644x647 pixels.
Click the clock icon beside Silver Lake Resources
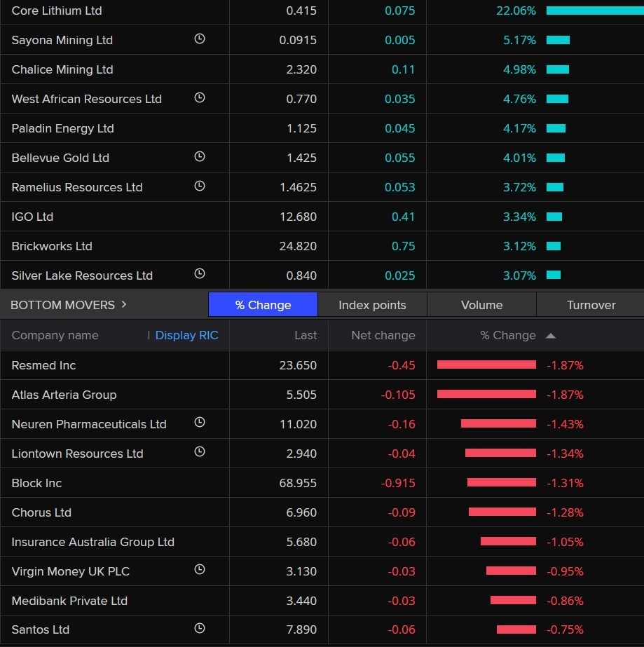pos(200,273)
